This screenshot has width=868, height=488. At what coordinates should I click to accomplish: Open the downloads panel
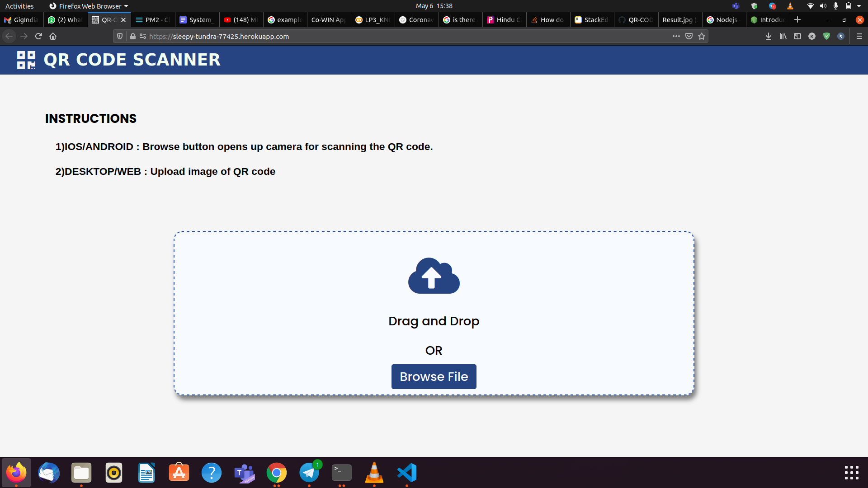(769, 36)
